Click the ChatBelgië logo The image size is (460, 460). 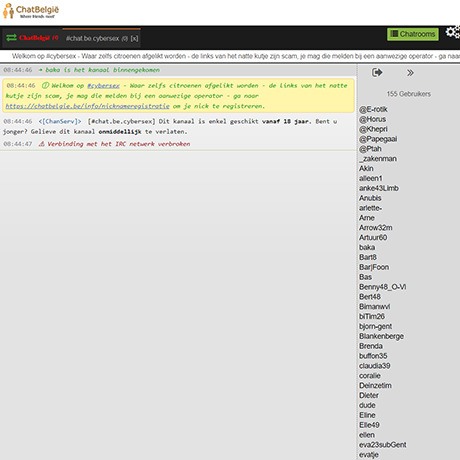coord(31,11)
